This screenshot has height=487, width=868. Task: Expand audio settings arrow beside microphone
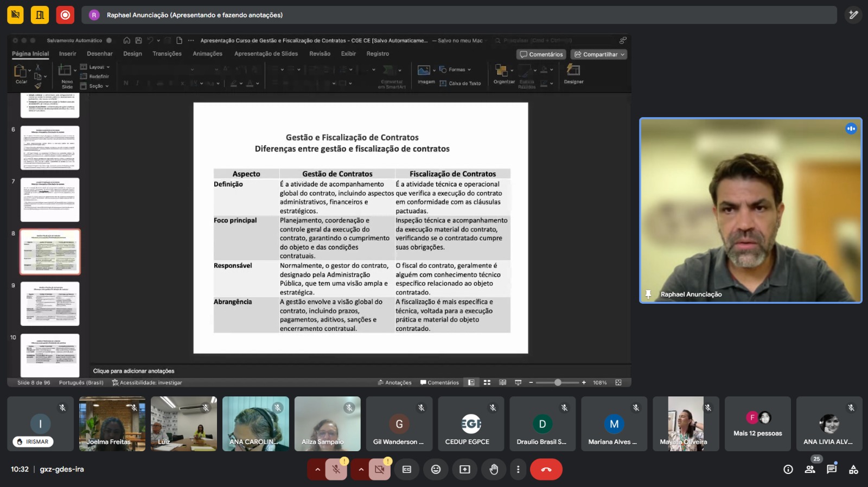point(317,470)
